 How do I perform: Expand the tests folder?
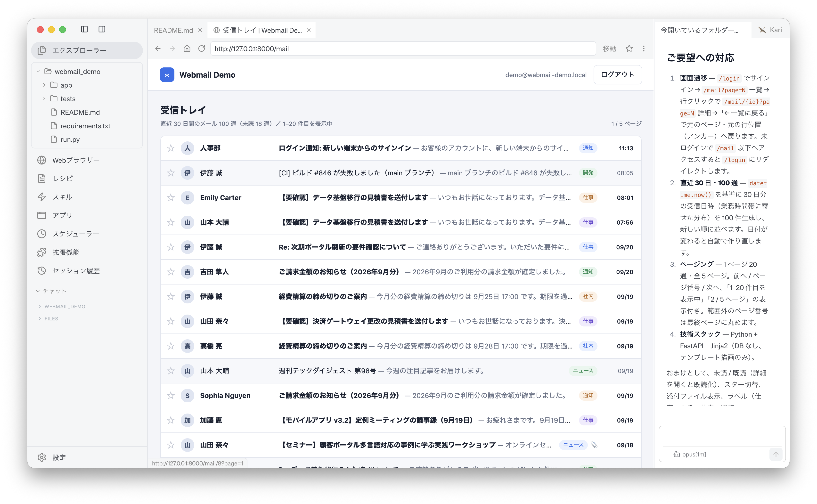[44, 99]
